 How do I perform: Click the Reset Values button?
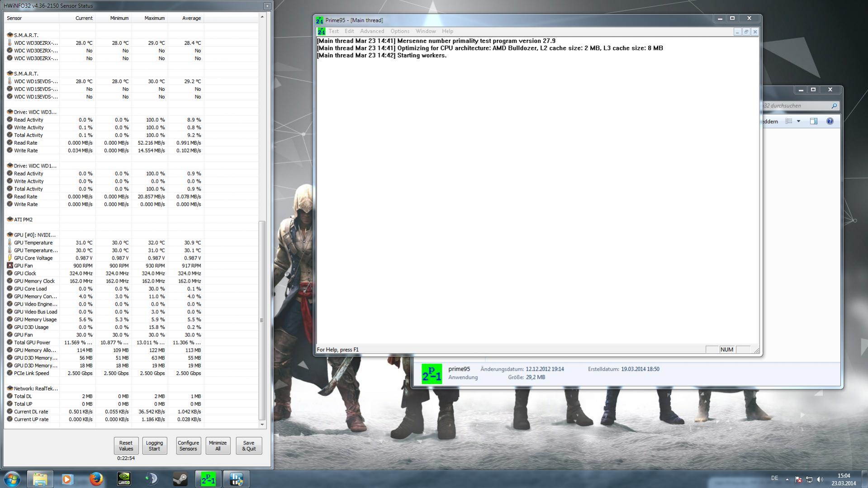click(126, 445)
